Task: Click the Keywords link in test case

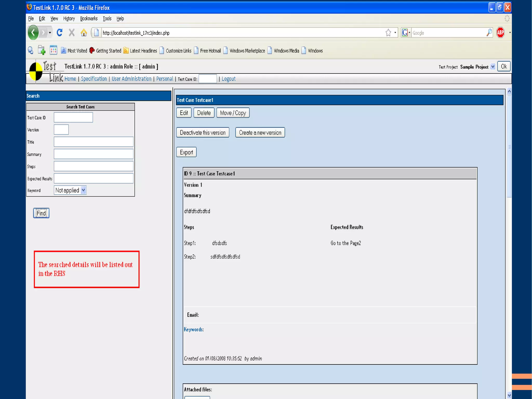Action: click(x=194, y=329)
